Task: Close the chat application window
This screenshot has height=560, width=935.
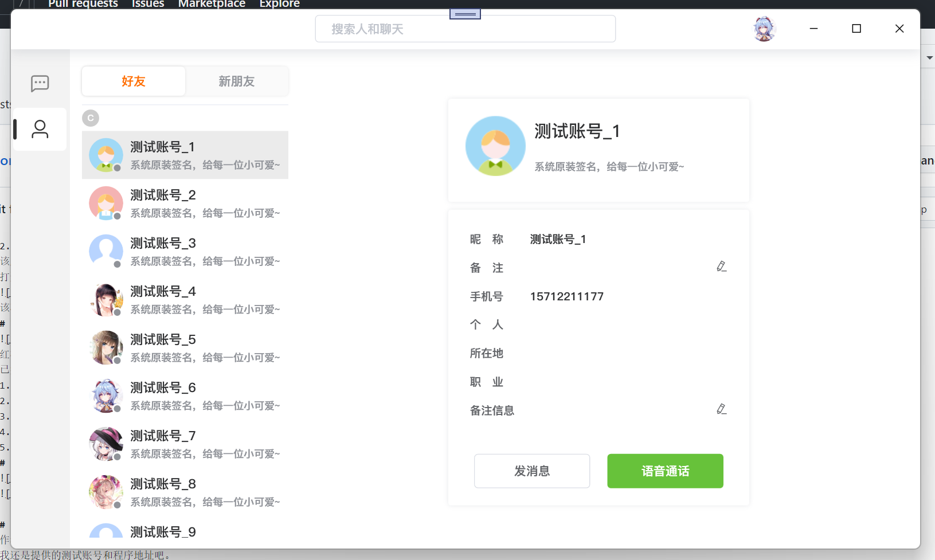Action: (x=899, y=29)
